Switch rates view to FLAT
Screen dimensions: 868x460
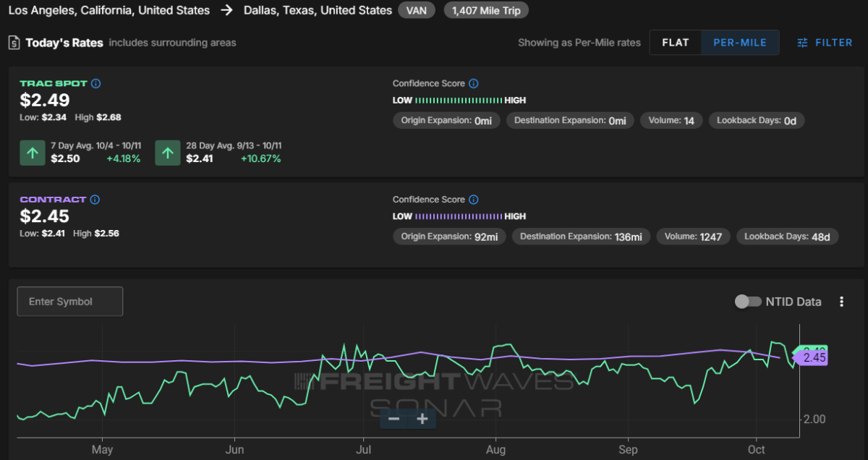click(x=675, y=43)
